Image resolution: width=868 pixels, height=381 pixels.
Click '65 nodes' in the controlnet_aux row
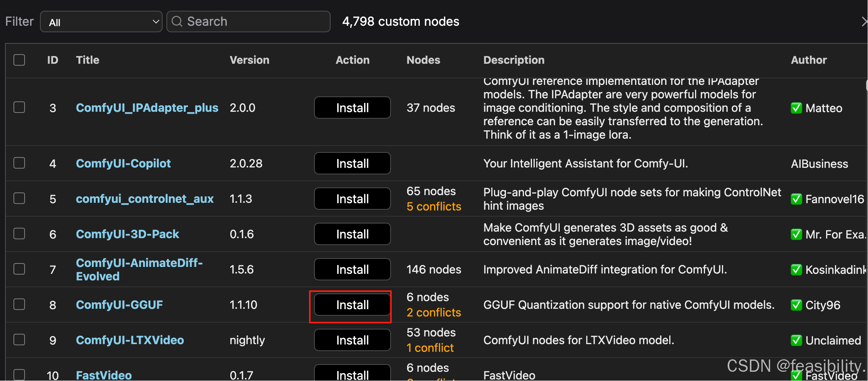coord(431,191)
